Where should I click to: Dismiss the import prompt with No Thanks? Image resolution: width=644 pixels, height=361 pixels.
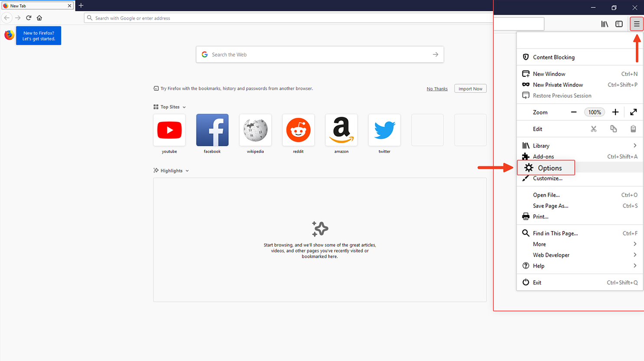pos(437,89)
